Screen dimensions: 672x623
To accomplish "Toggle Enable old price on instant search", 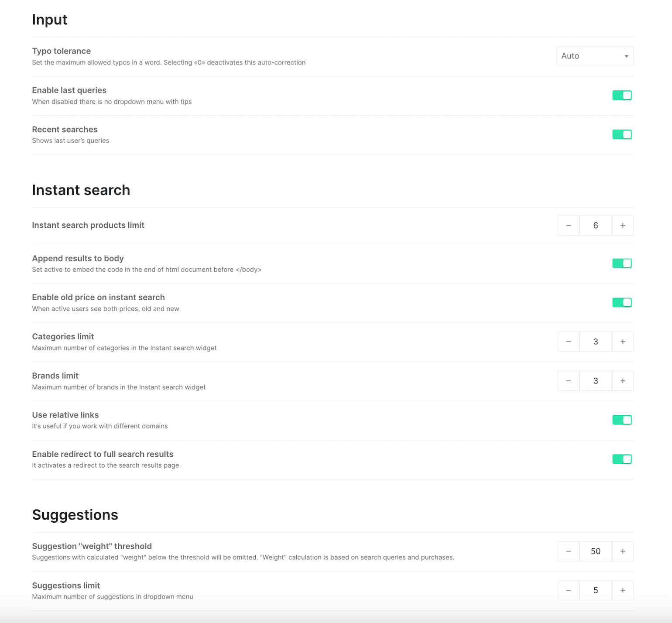I will (x=622, y=302).
